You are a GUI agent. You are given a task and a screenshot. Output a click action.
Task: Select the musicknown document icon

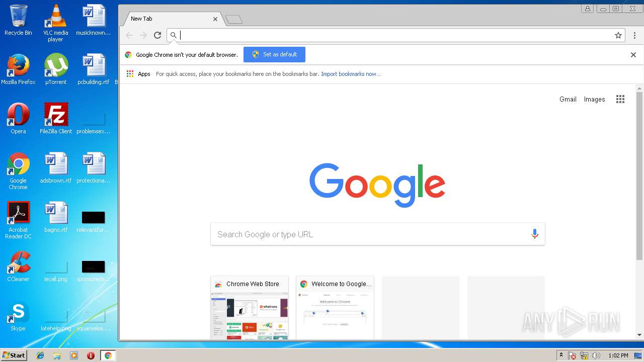pyautogui.click(x=94, y=20)
